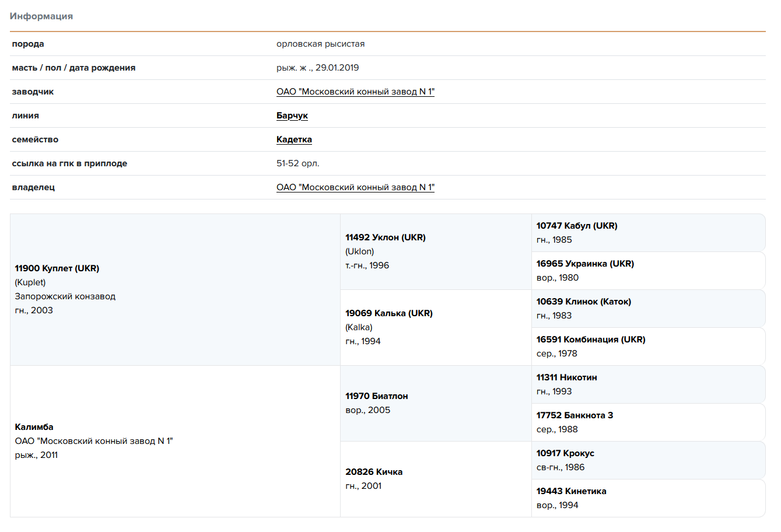Open ancestor 19069 Калька (UKR)
Image resolution: width=781 pixels, height=532 pixels.
click(x=388, y=313)
